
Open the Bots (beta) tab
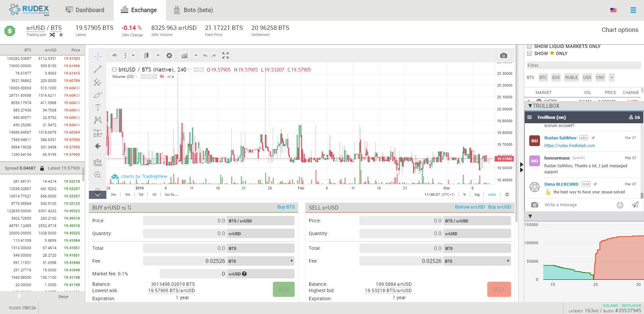(193, 10)
